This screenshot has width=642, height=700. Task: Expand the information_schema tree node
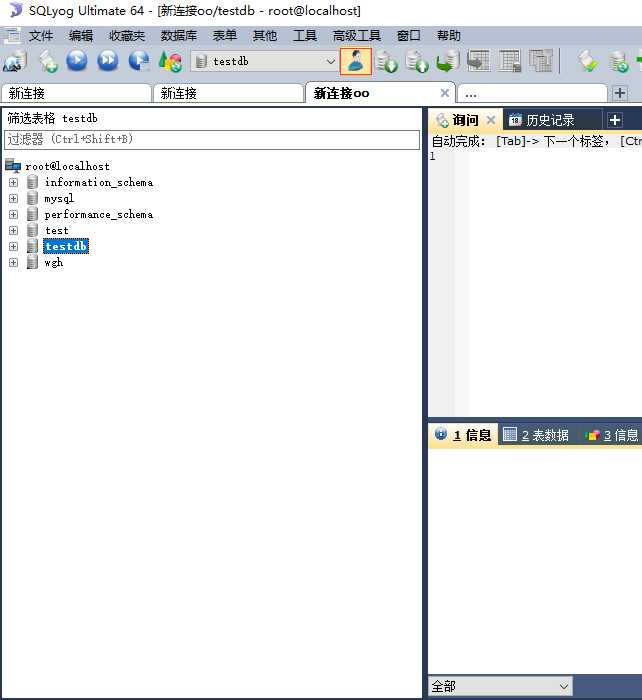tap(13, 182)
